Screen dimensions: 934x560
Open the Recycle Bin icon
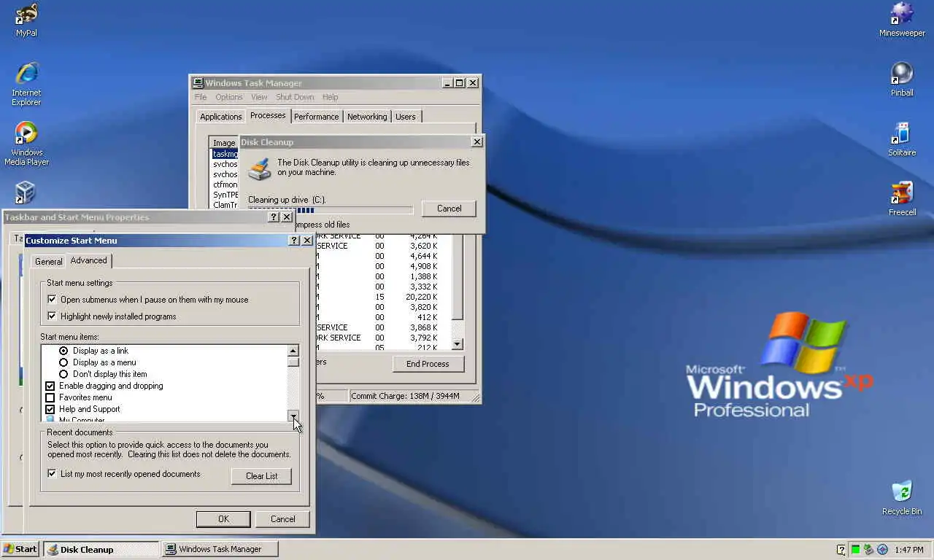click(902, 498)
